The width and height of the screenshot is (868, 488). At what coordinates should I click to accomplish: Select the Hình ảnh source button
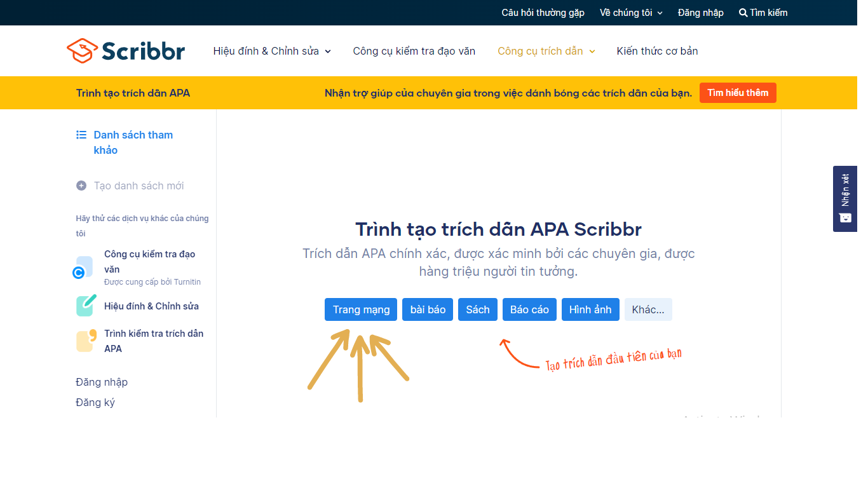(590, 309)
